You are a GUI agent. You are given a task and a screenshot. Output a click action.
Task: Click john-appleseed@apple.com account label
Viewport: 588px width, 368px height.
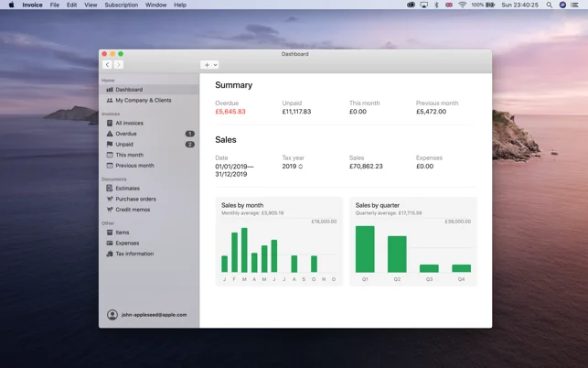coord(155,315)
